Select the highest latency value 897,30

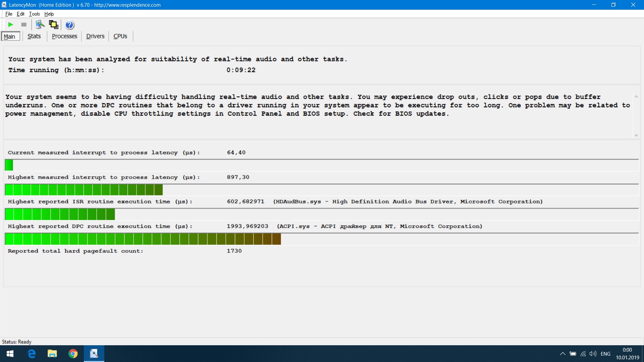[238, 177]
